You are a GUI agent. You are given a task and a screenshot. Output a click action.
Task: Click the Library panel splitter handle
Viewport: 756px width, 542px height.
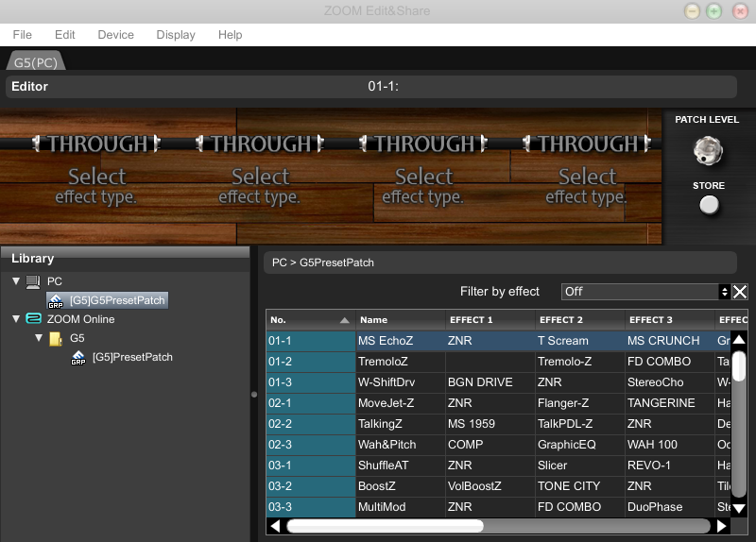pos(254,394)
